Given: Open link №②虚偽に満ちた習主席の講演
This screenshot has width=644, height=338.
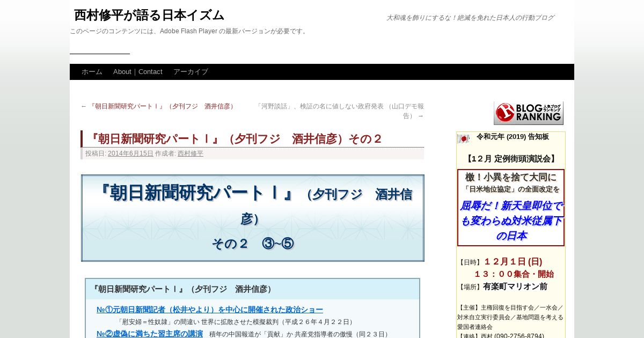Looking at the screenshot, I should [x=150, y=334].
